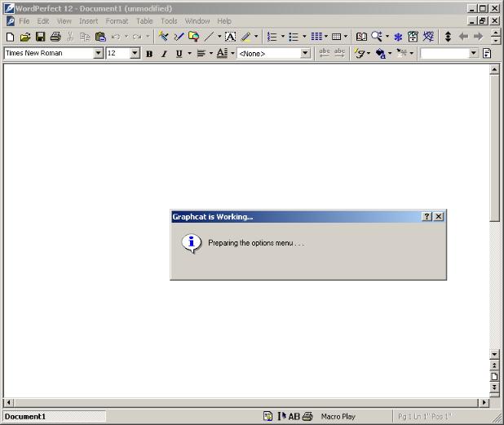This screenshot has height=425, width=504.
Task: Insert a text box icon
Action: click(x=230, y=37)
